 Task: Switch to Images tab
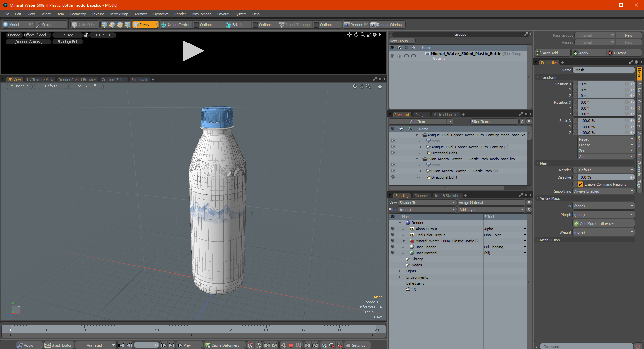click(421, 115)
